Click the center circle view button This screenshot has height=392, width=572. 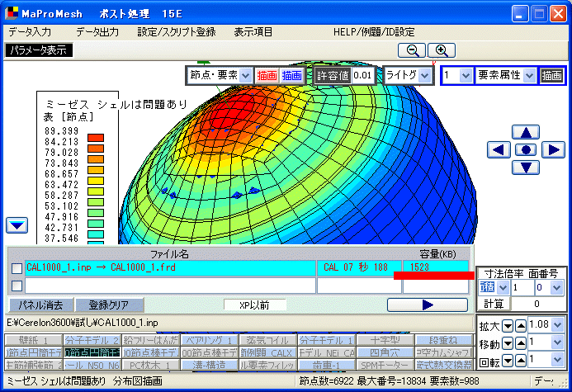click(526, 149)
